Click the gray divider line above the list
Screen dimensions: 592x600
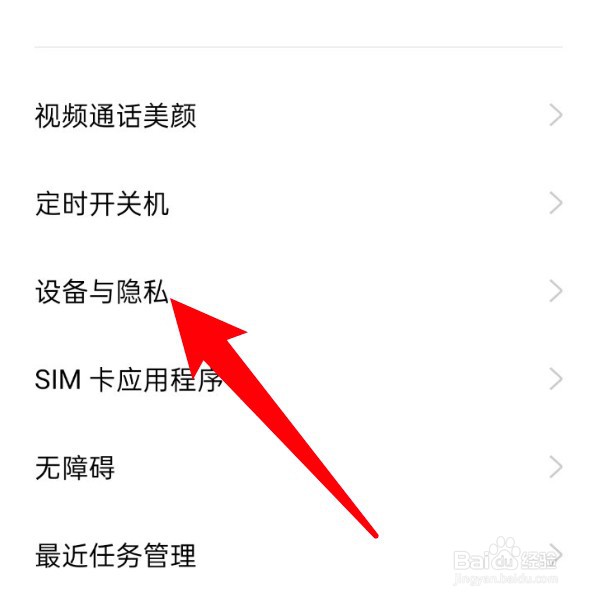click(298, 47)
